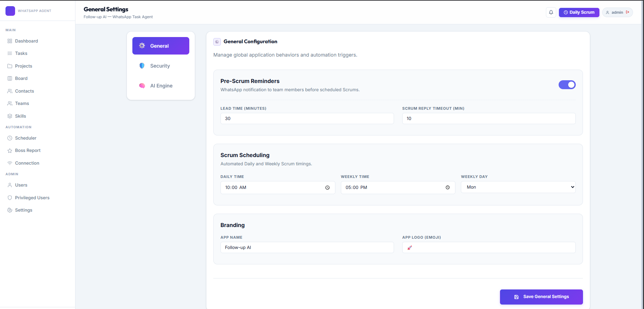Click the WhatsApp Agent logo
Image resolution: width=644 pixels, height=309 pixels.
(x=10, y=11)
